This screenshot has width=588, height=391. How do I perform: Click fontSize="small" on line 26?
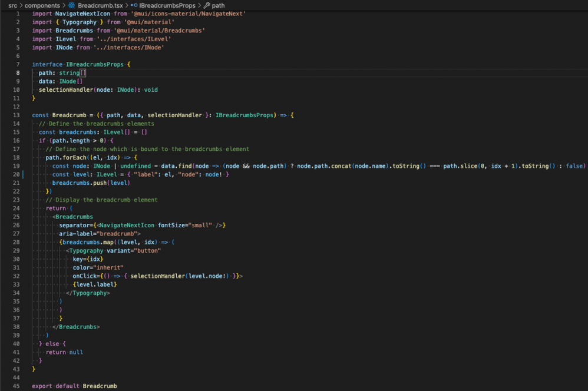[185, 226]
